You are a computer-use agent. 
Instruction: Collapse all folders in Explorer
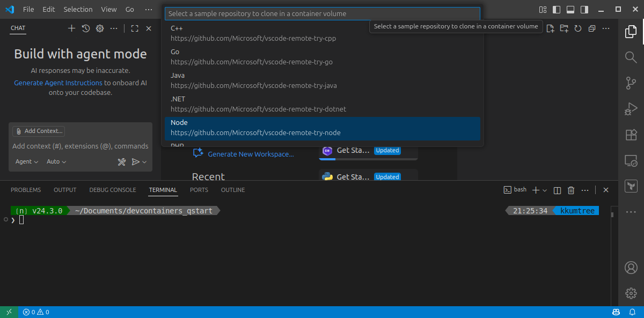click(592, 28)
